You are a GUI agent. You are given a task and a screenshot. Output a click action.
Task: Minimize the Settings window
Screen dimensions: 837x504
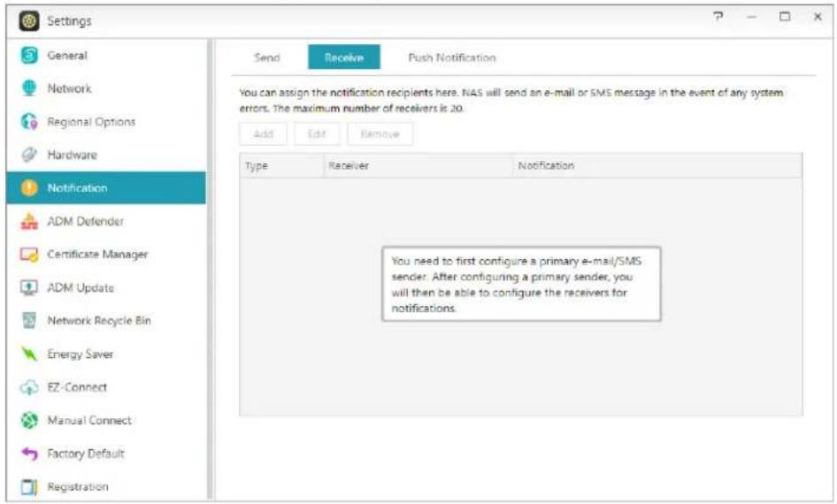(x=751, y=17)
